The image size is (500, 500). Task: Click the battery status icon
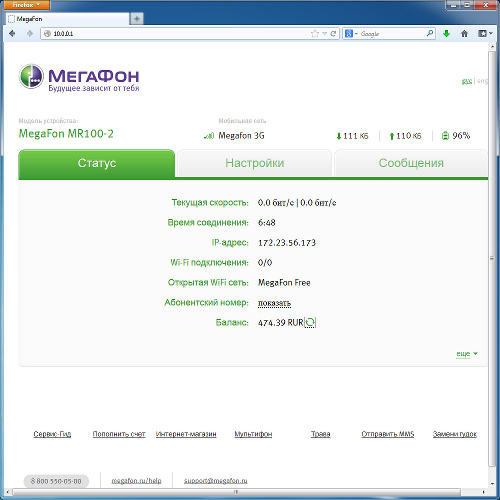point(445,136)
